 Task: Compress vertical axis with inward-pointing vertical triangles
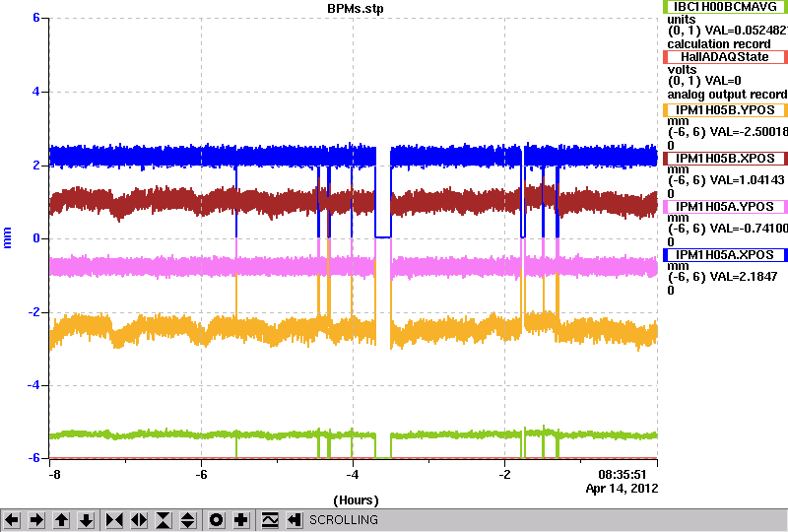pos(164,519)
